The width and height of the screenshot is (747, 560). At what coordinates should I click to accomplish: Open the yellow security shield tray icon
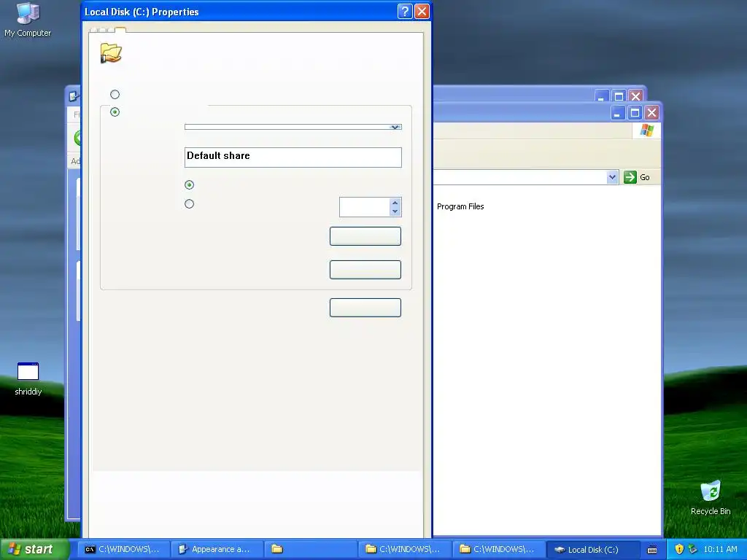coord(679,549)
